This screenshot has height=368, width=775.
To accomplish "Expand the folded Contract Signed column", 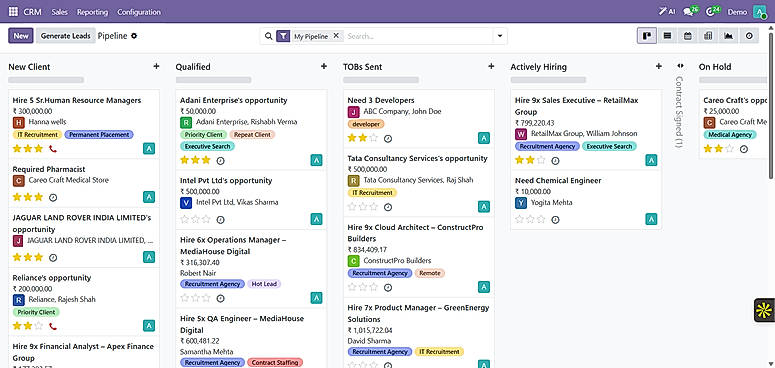I will (x=680, y=66).
